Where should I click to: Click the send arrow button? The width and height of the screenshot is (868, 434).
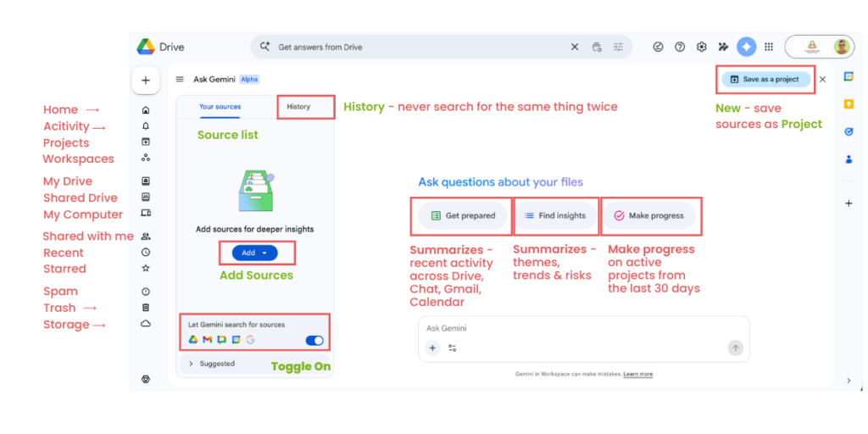pyautogui.click(x=736, y=348)
